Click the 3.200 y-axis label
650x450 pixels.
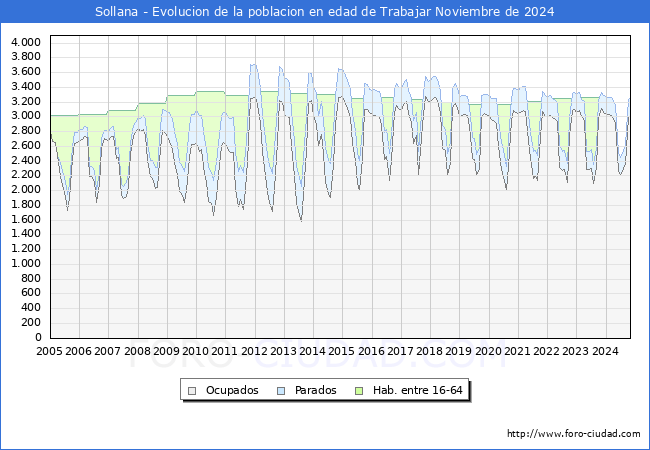[26, 101]
